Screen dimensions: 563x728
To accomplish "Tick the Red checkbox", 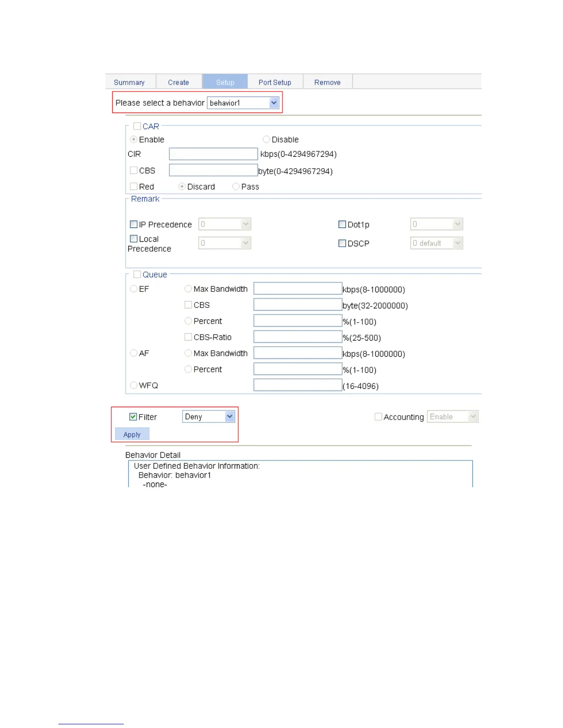I will 134,187.
